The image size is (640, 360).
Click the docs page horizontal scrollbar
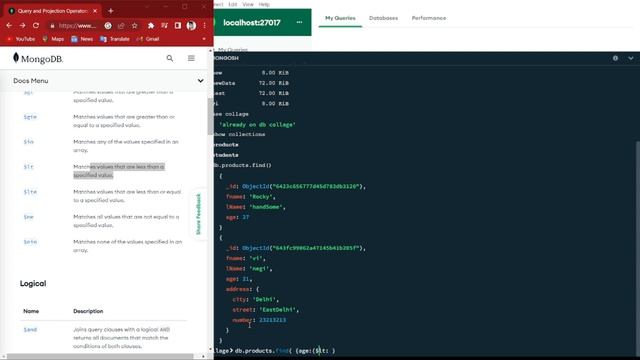[x=100, y=356]
